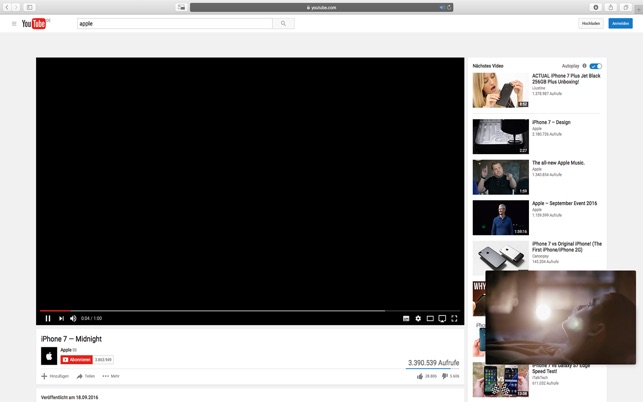The image size is (643, 402).
Task: Click the Hochladen upload button
Action: point(591,23)
